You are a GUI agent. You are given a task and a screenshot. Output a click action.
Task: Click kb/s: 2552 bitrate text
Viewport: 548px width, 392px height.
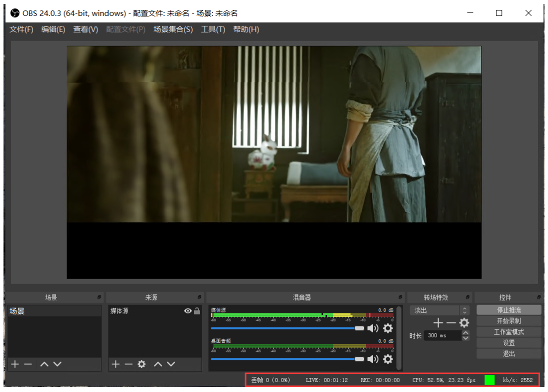(517, 380)
